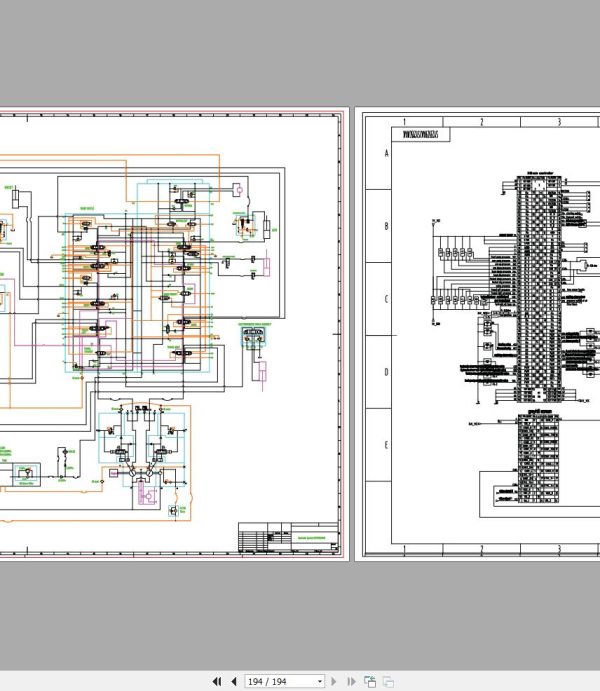Click row label C on the wiring page
Image resolution: width=600 pixels, height=691 pixels.
coord(386,299)
